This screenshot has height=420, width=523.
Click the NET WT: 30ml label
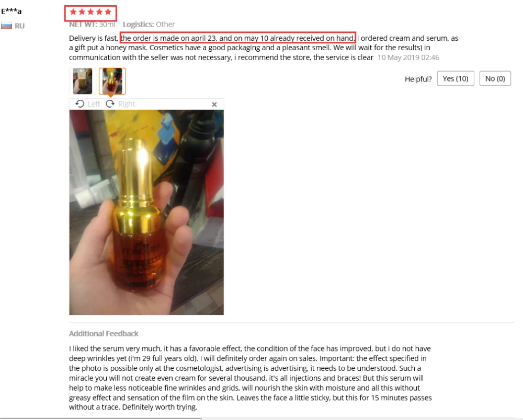[92, 25]
